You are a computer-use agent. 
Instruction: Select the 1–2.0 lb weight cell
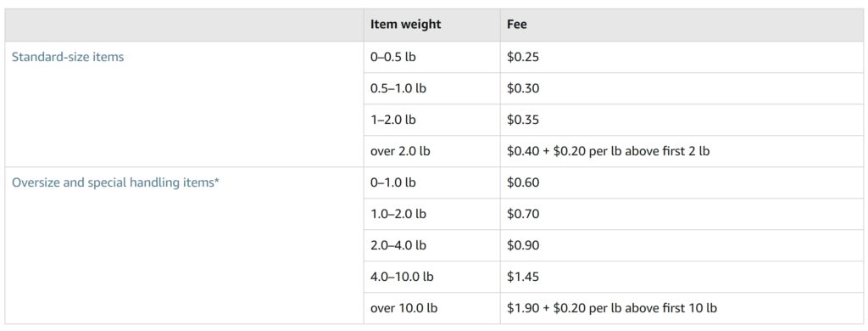(431, 120)
